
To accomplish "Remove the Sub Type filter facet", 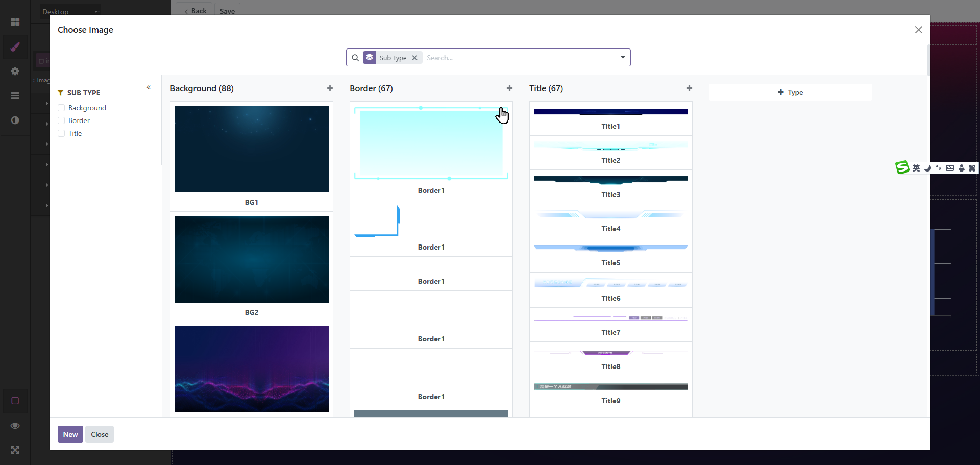I will click(x=415, y=58).
